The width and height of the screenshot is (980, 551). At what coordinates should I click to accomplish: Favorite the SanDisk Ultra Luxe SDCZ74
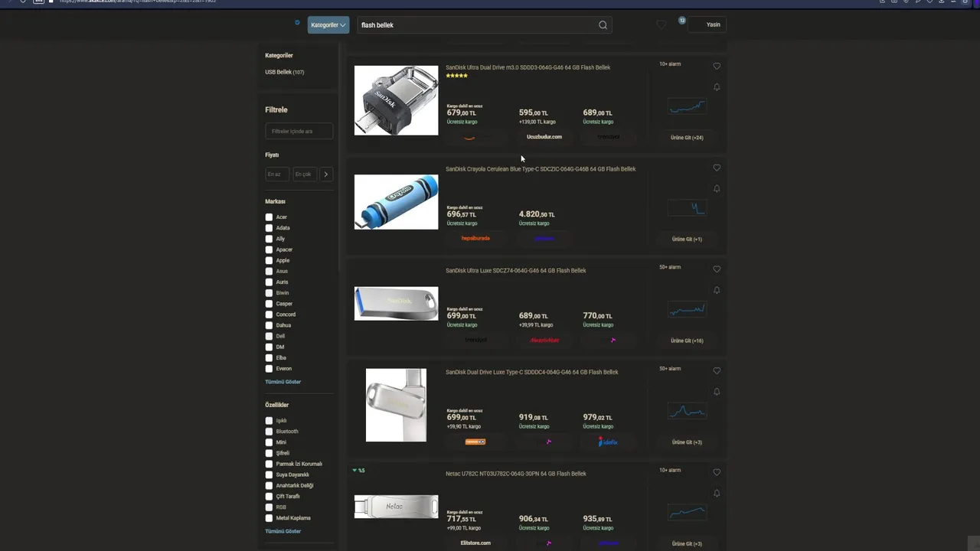717,269
